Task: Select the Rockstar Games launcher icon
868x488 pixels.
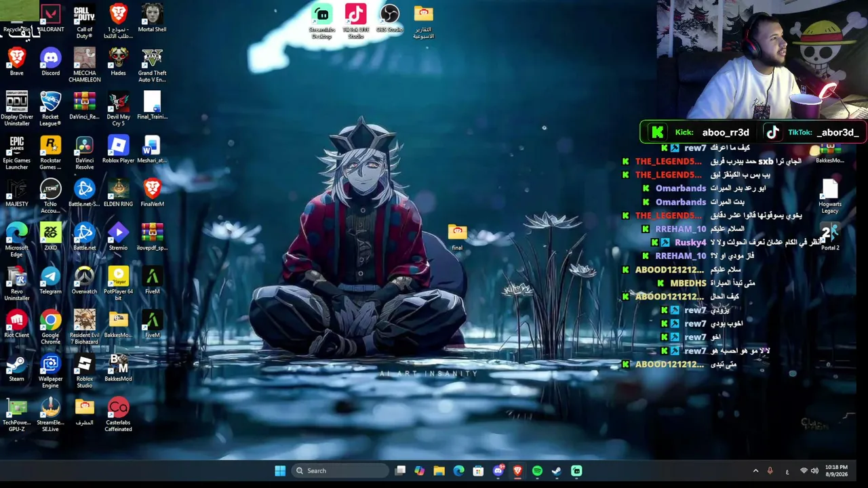Action: [x=51, y=152]
